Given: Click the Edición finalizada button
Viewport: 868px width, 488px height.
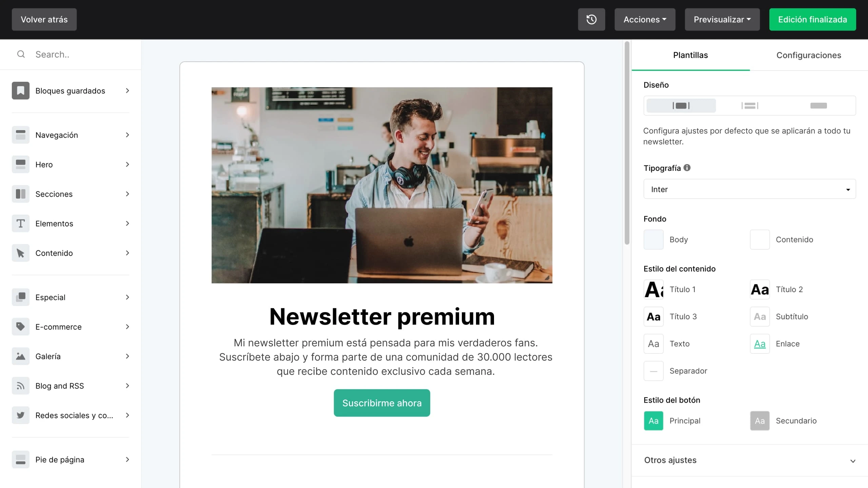Looking at the screenshot, I should click(812, 19).
